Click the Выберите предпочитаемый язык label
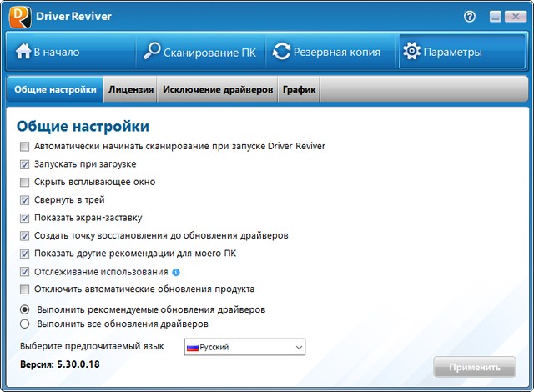534x392 pixels. pos(92,346)
